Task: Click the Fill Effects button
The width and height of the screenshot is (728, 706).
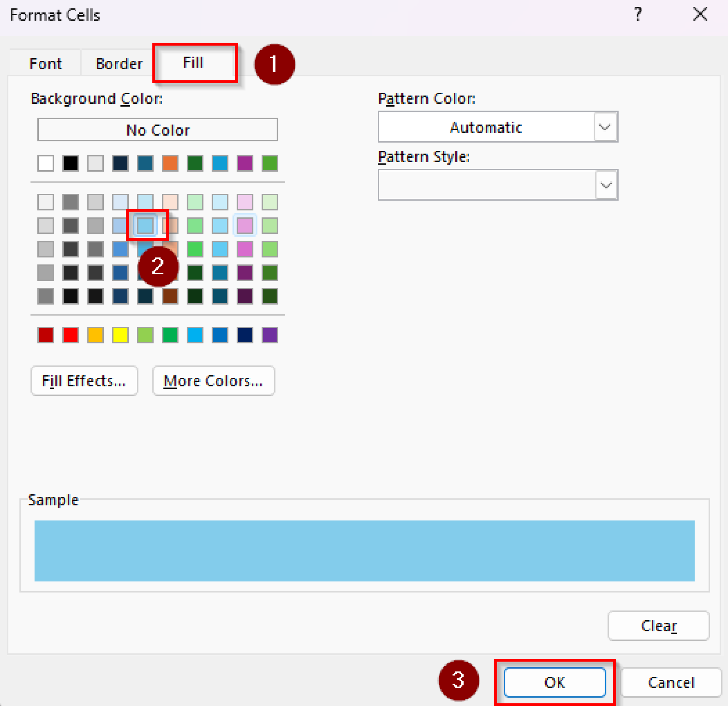Action: click(x=84, y=381)
